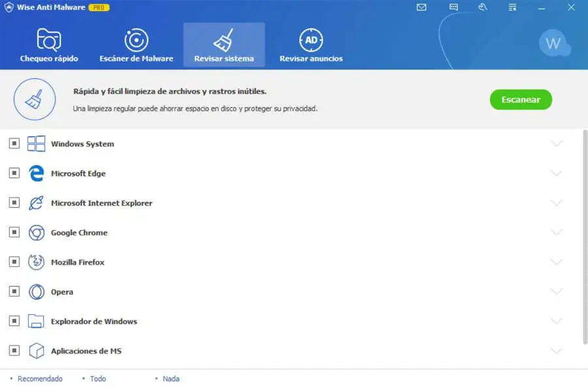Screen dimensions: 588x387
Task: Expand the Opera row chevron
Action: tap(557, 292)
